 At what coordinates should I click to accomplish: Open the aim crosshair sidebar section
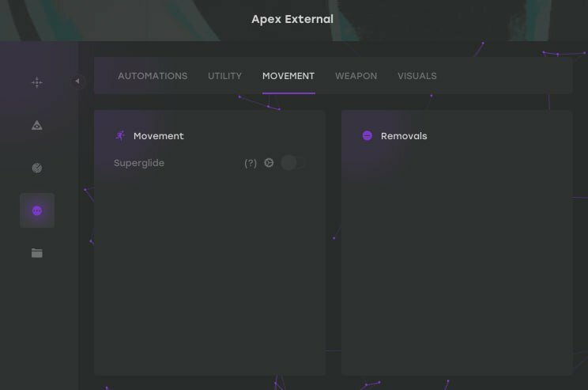click(x=36, y=82)
